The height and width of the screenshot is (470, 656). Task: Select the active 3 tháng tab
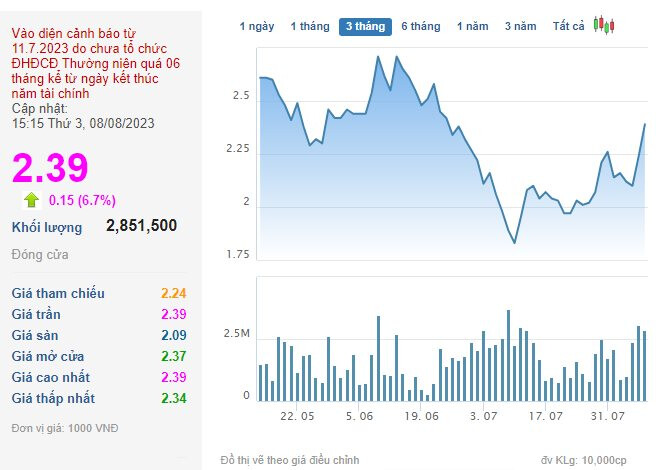tap(365, 26)
